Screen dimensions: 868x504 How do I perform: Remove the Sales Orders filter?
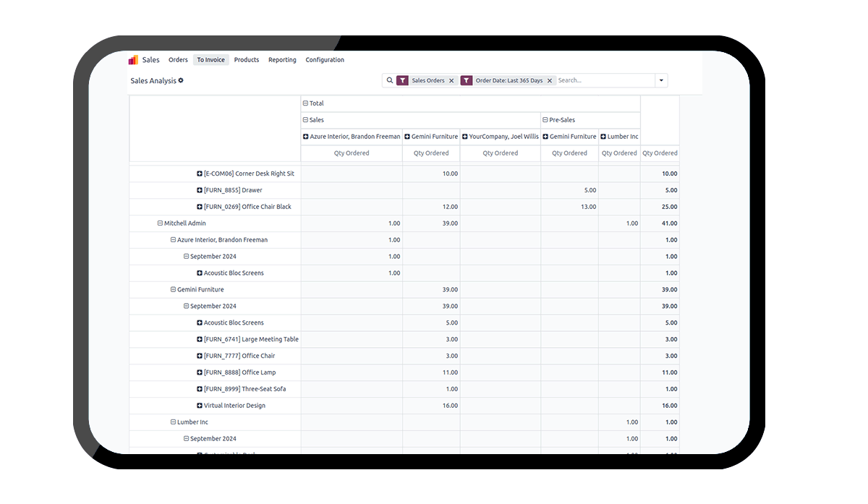tap(451, 81)
